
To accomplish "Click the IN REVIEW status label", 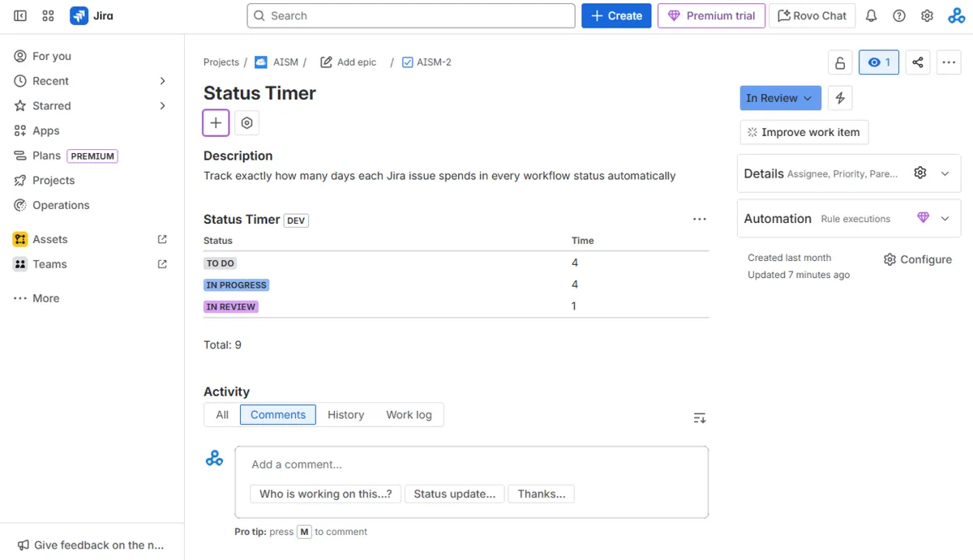I will [x=231, y=307].
